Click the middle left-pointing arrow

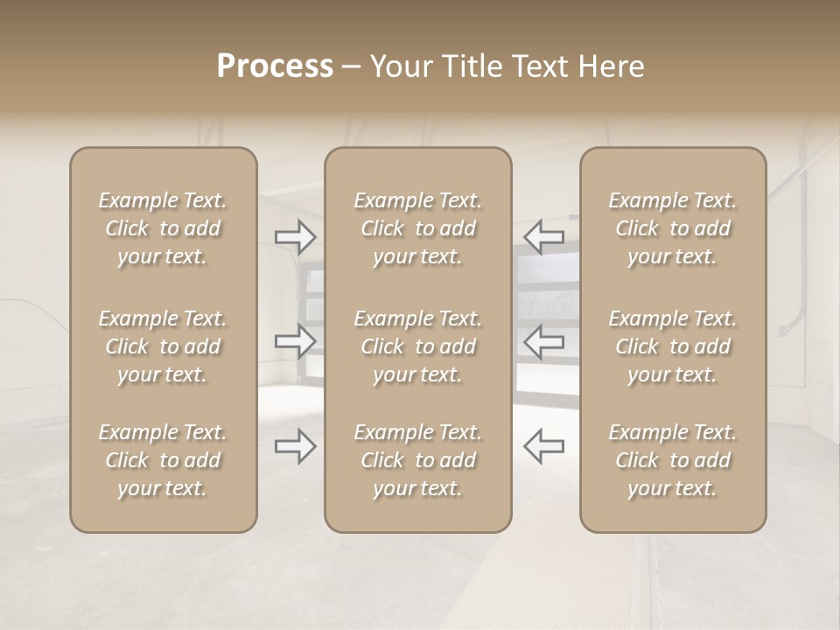[x=543, y=340]
